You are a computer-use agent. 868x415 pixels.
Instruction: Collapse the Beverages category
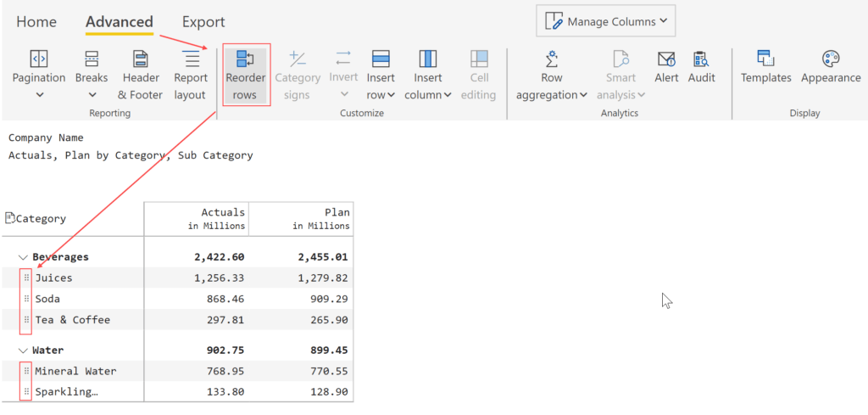point(23,257)
